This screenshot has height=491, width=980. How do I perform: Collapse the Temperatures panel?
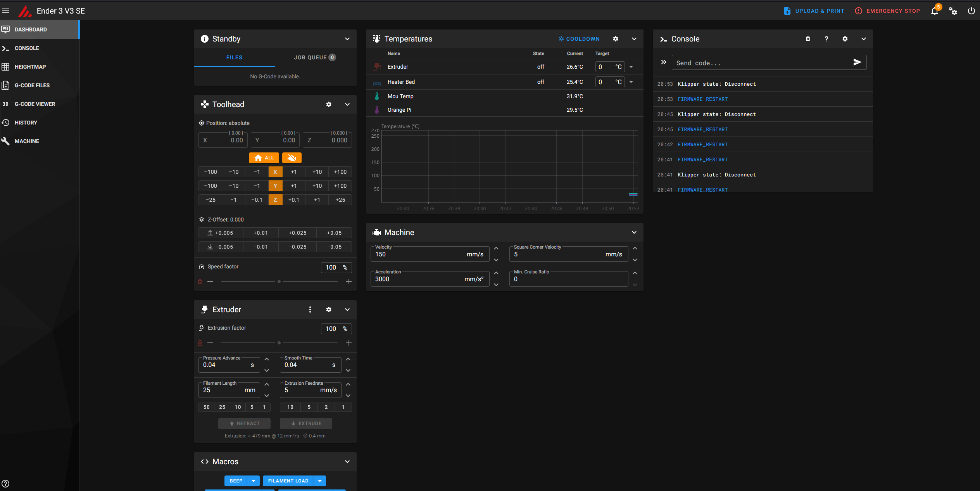pos(634,39)
